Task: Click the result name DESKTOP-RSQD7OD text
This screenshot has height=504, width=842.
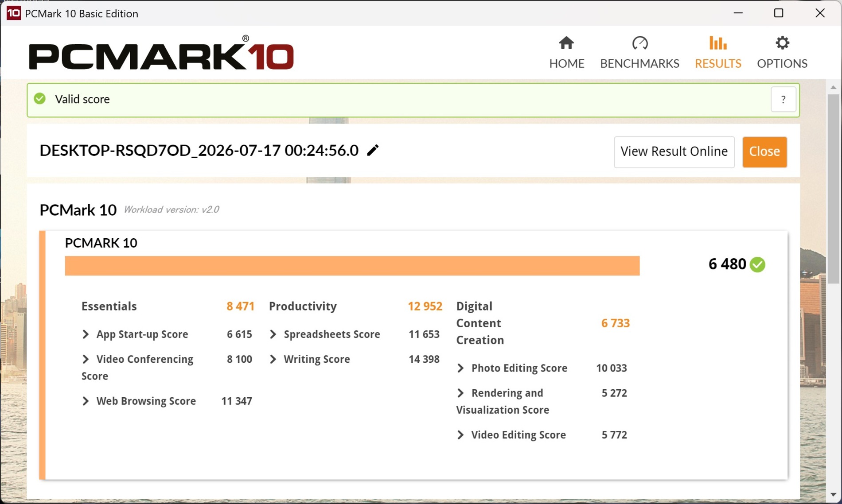Action: click(x=199, y=151)
